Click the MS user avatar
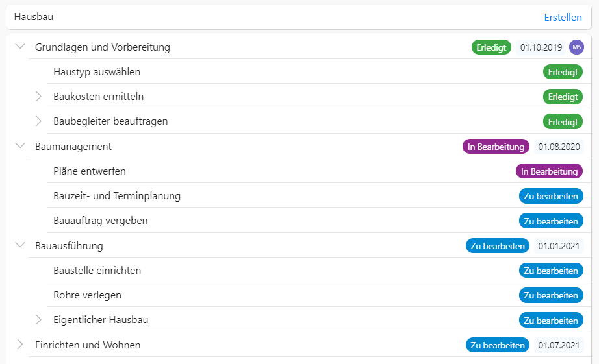599x364 pixels. pyautogui.click(x=576, y=47)
